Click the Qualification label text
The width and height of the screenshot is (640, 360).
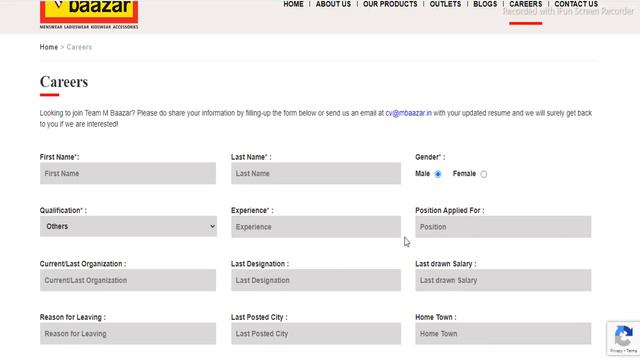[x=63, y=211]
